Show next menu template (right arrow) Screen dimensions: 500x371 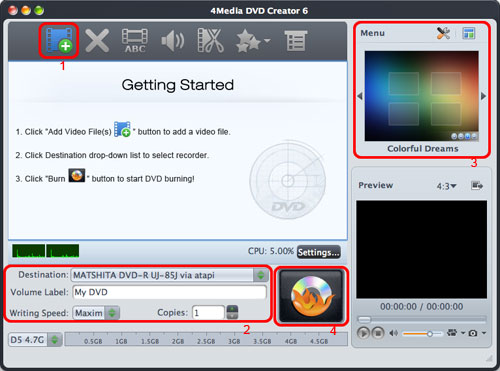point(483,96)
